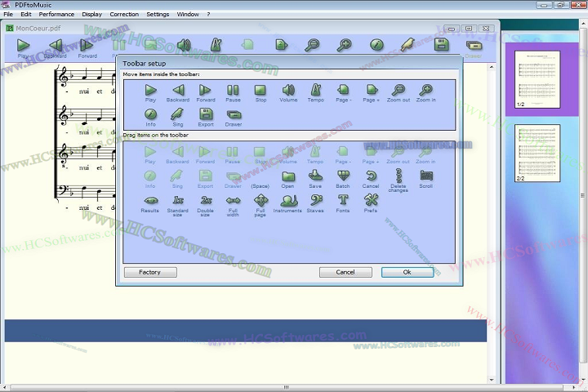Select the Backward icon in the upper toolbar panel

pos(178,91)
